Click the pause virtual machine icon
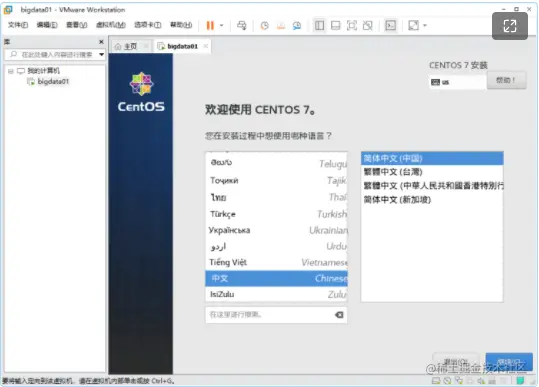The height and width of the screenshot is (387, 539). (210, 25)
